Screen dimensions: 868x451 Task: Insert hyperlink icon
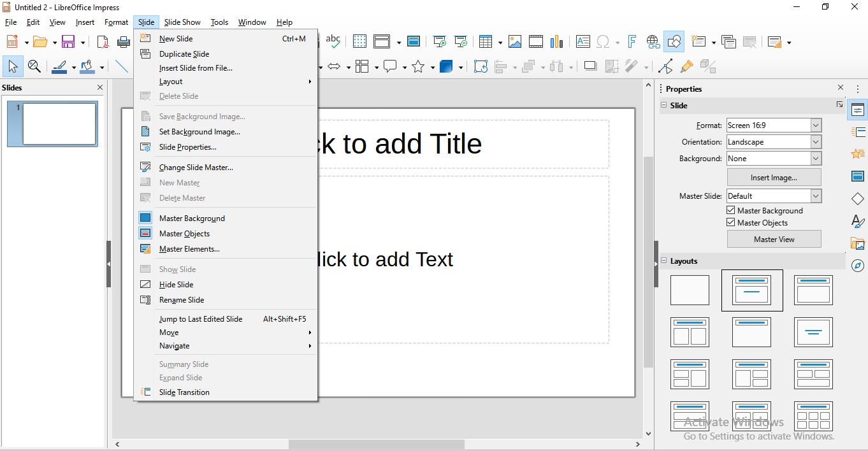pos(653,41)
